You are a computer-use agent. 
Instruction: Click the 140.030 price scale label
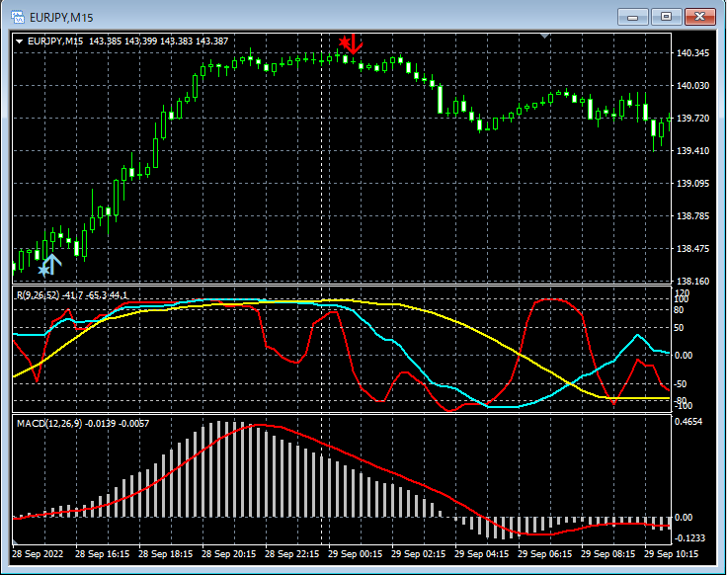click(692, 86)
